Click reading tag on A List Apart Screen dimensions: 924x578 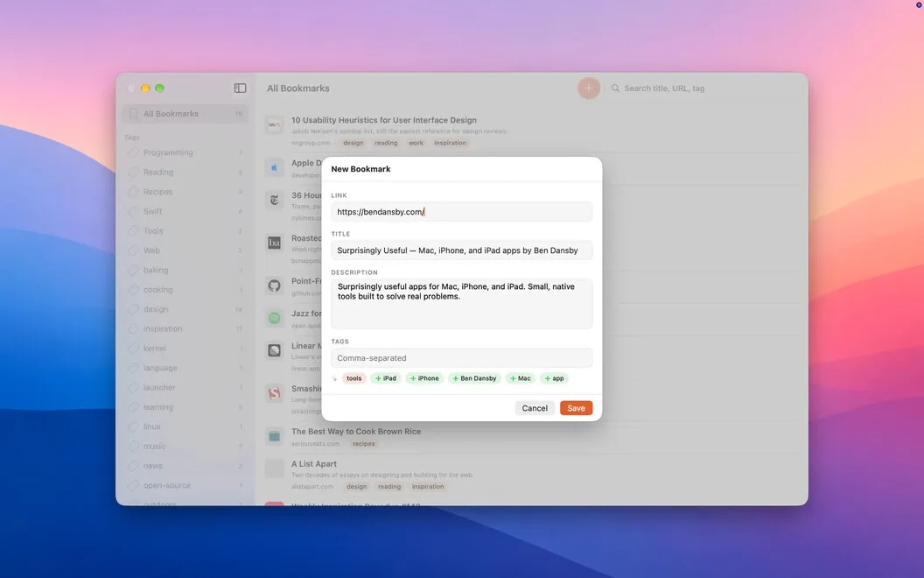click(x=388, y=487)
